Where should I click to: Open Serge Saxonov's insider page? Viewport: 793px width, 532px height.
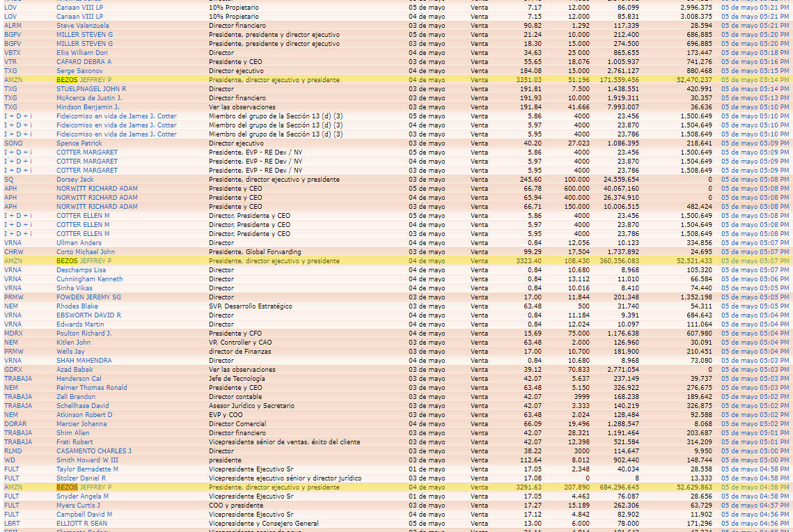[x=79, y=70]
